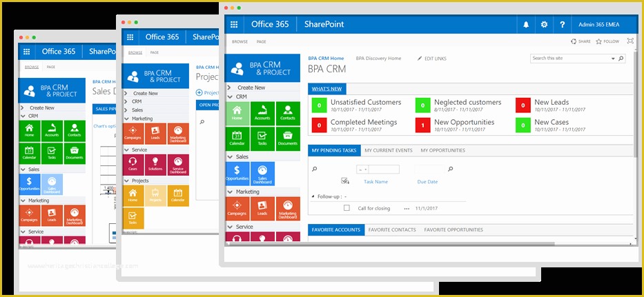Viewport: 644px width, 297px height.
Task: Click BPA Discovery Home navigation link
Action: [378, 59]
